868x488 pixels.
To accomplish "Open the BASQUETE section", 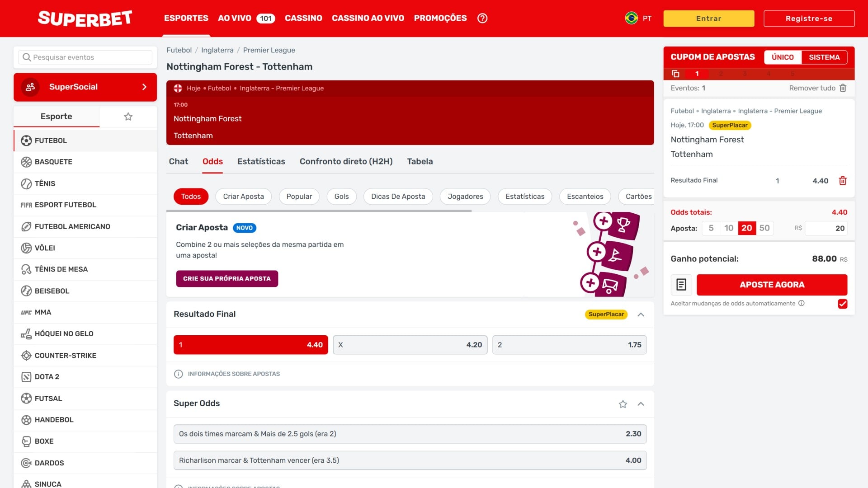I will click(53, 162).
